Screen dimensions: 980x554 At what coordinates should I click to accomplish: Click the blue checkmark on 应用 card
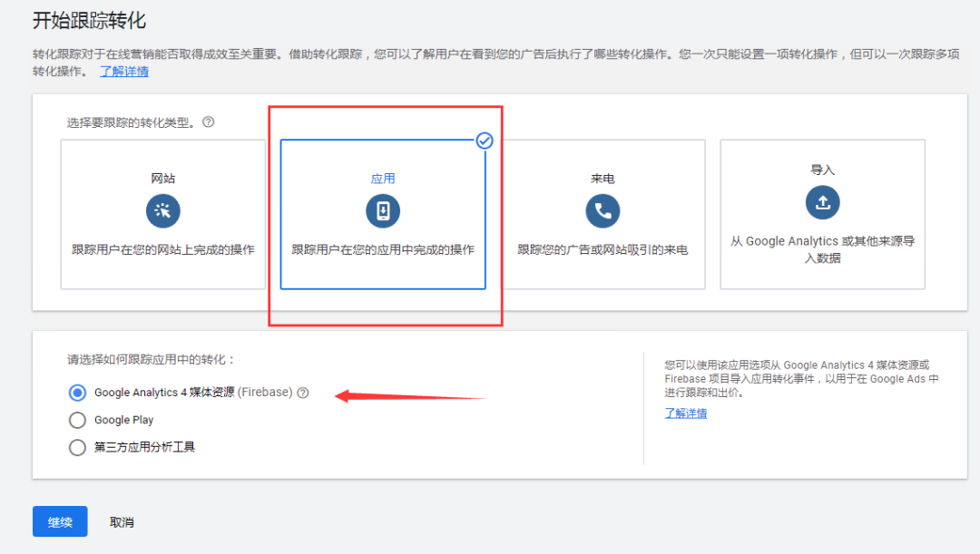coord(485,141)
